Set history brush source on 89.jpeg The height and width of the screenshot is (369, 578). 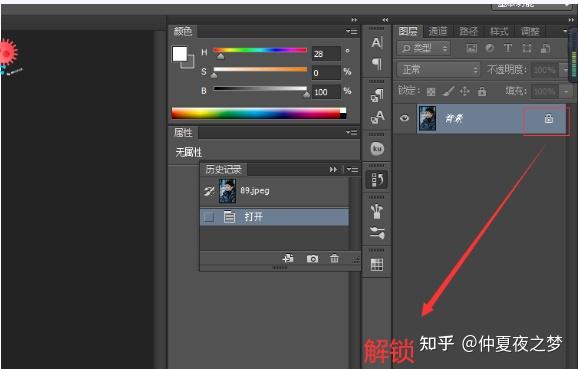[209, 191]
